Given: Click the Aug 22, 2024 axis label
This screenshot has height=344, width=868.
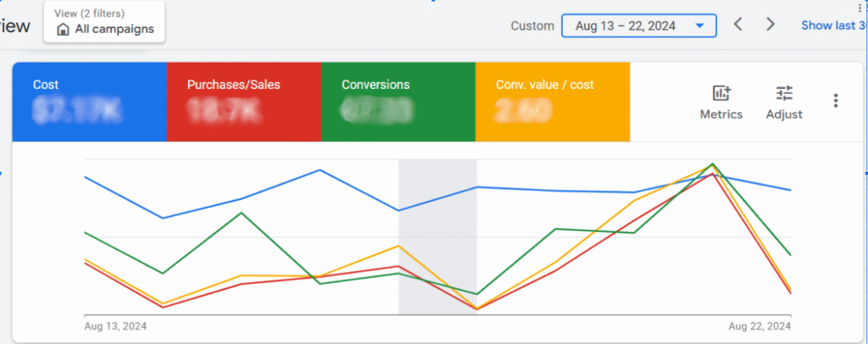Looking at the screenshot, I should tap(760, 325).
